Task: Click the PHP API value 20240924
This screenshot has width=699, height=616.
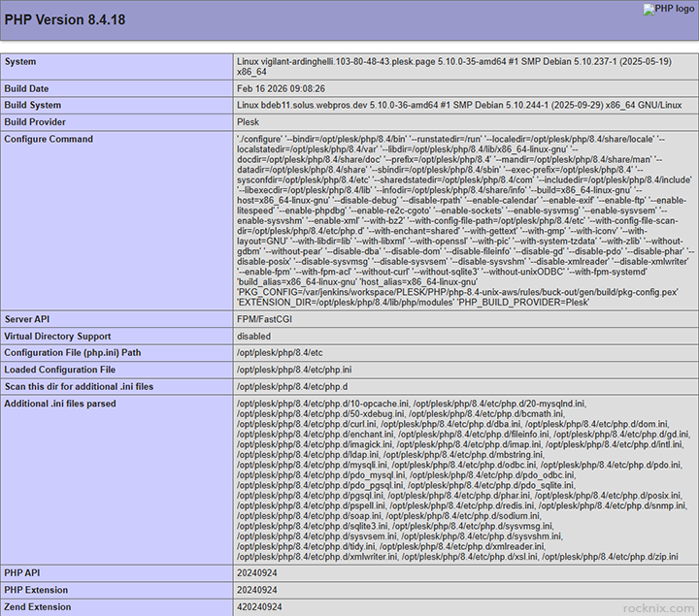Action: tap(256, 573)
